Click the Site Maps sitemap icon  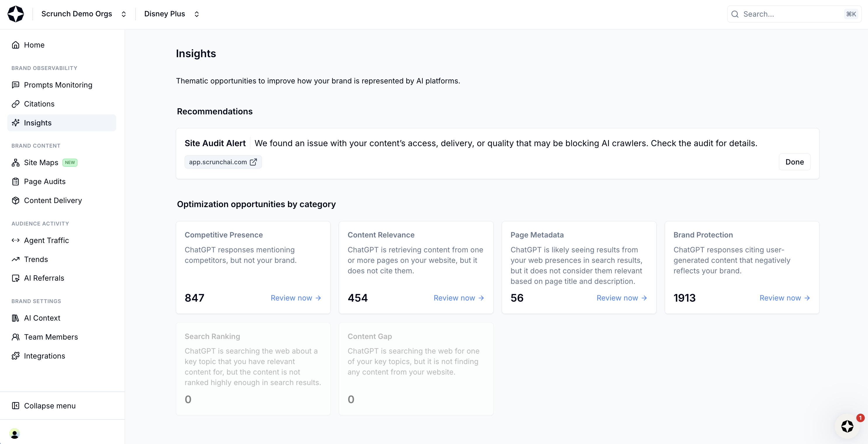pyautogui.click(x=15, y=162)
